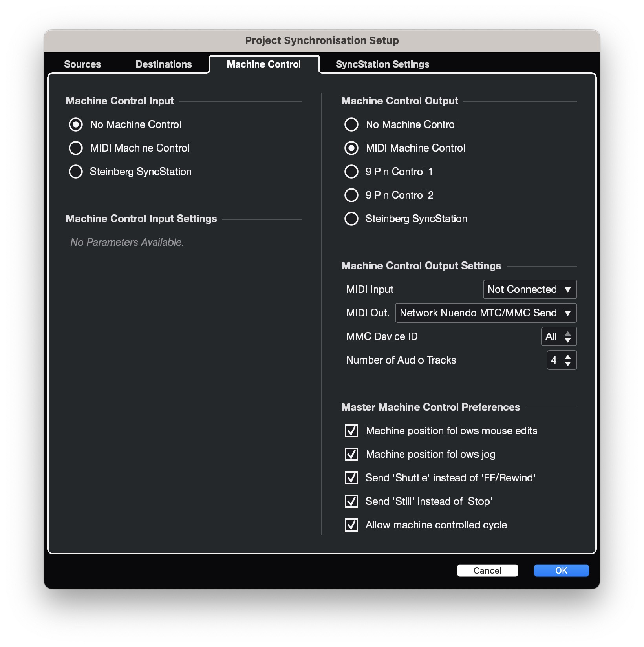Click the Cancel button
The height and width of the screenshot is (647, 644).
click(x=487, y=570)
